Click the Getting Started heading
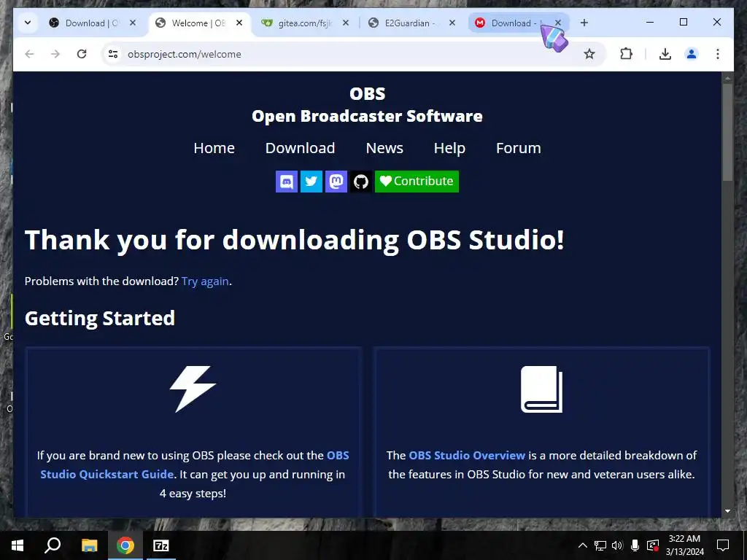The image size is (747, 560). pos(99,318)
